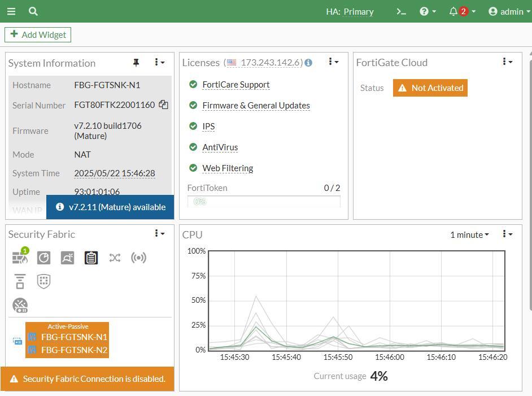Click the FortiToken usage progress bar

[x=264, y=201]
